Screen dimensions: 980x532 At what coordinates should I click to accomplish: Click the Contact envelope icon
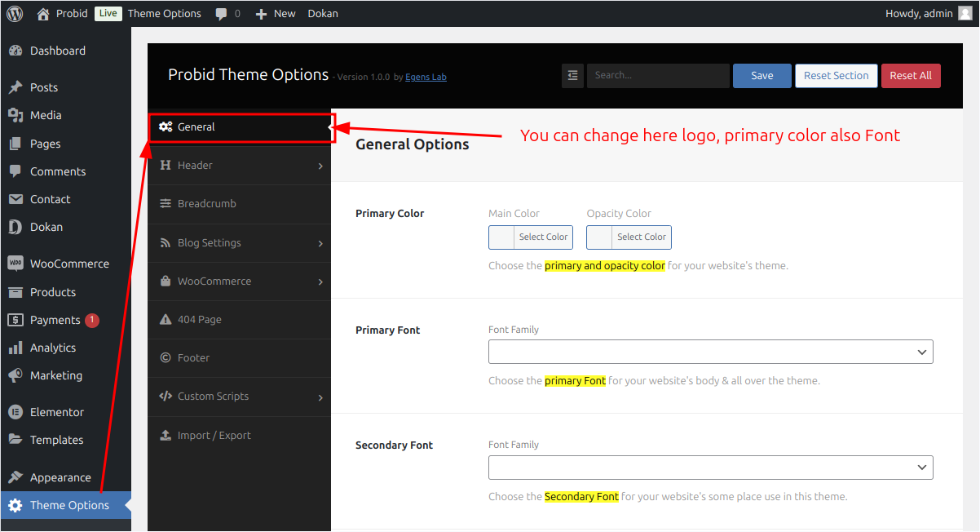click(x=15, y=199)
